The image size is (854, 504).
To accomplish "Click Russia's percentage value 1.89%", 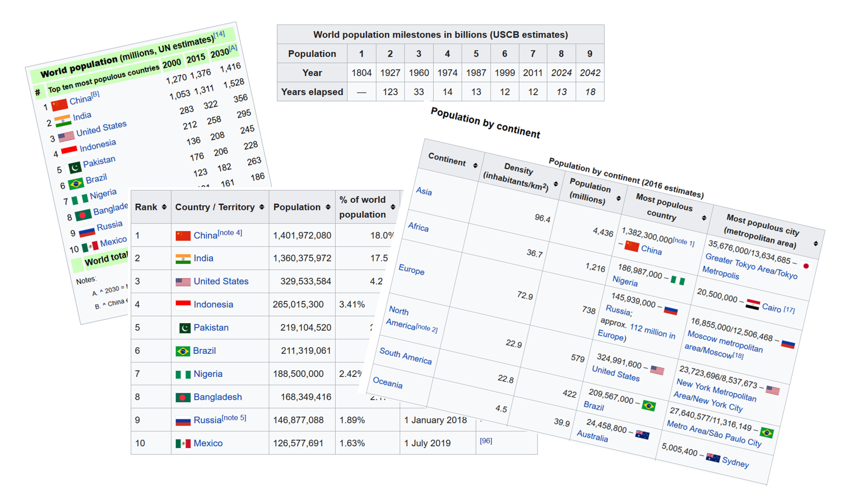I will 352,421.
